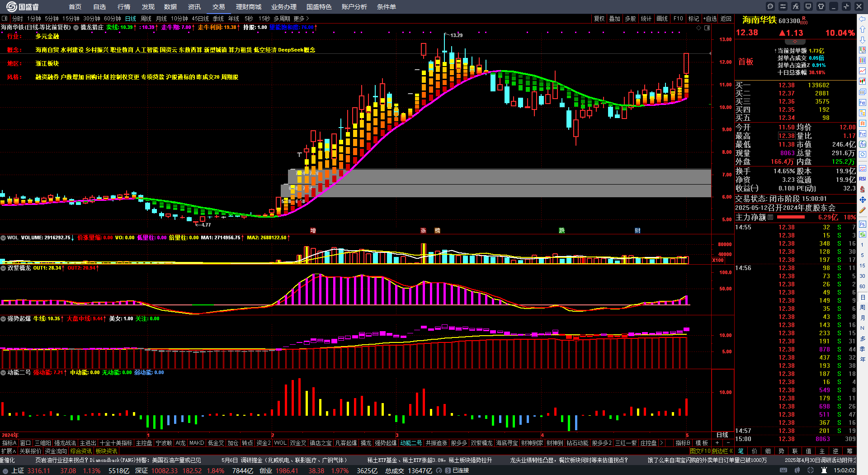Screen dimensions: 868x475
Task: Switch to candlestick chart sidebar icon
Action: 863,81
